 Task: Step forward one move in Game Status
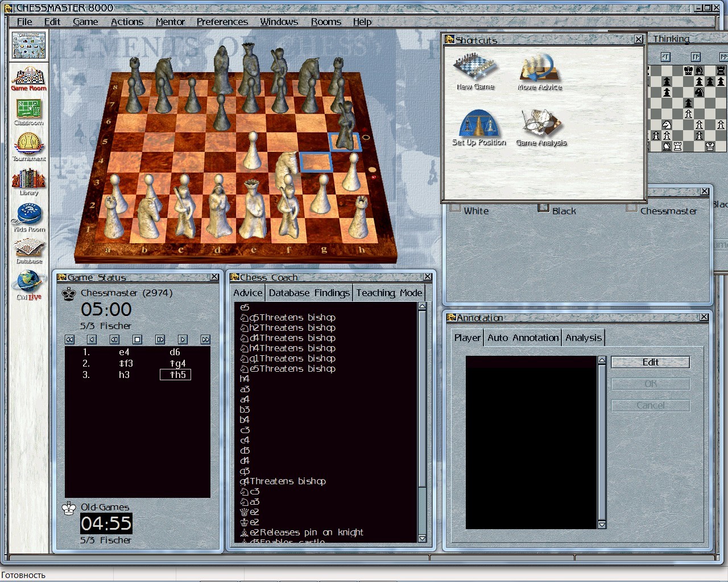[x=183, y=339]
